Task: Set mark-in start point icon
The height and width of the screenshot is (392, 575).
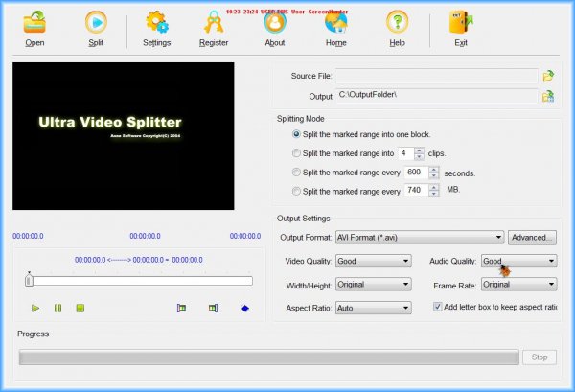Action: pos(181,308)
